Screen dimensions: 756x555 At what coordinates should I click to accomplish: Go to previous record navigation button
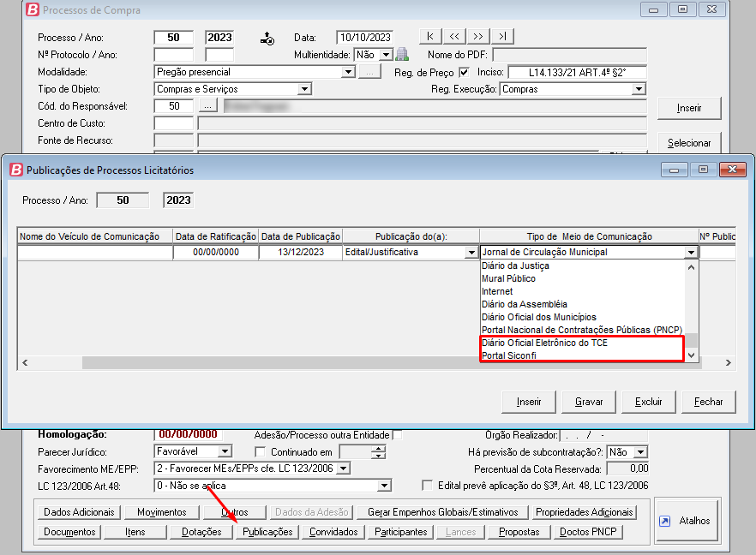pos(454,37)
